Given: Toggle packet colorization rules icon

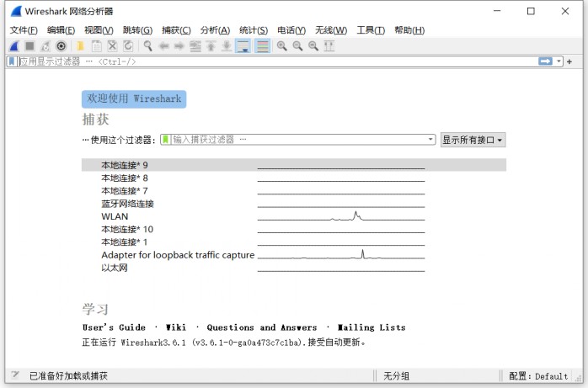Looking at the screenshot, I should 263,46.
